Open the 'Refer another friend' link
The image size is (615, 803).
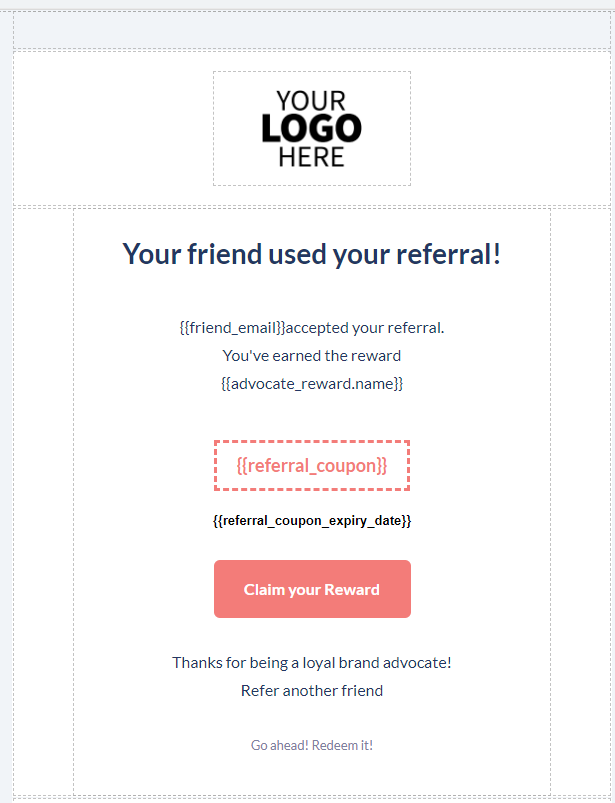tap(311, 690)
